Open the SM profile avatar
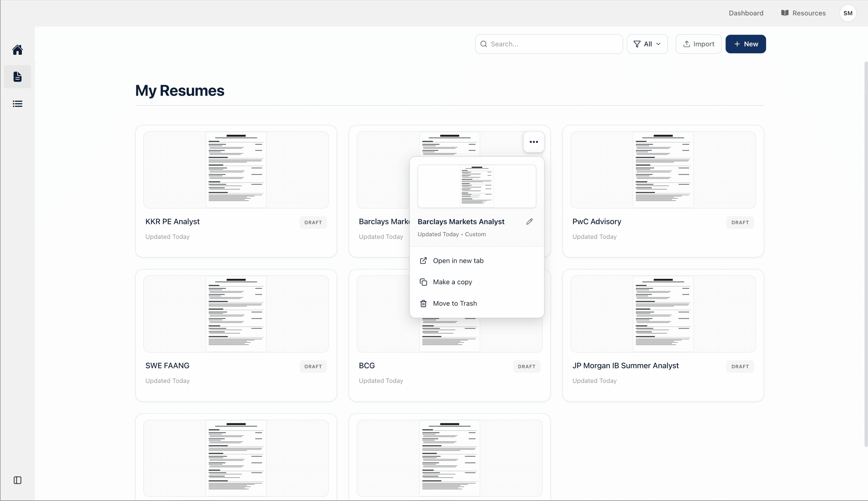This screenshot has height=501, width=868. [x=848, y=13]
